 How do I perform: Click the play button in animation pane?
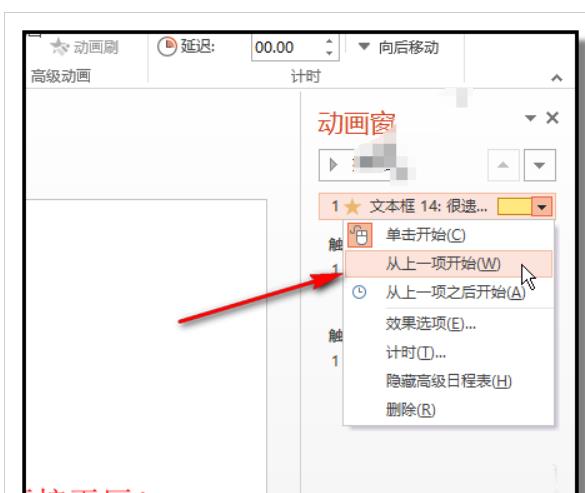tap(334, 165)
